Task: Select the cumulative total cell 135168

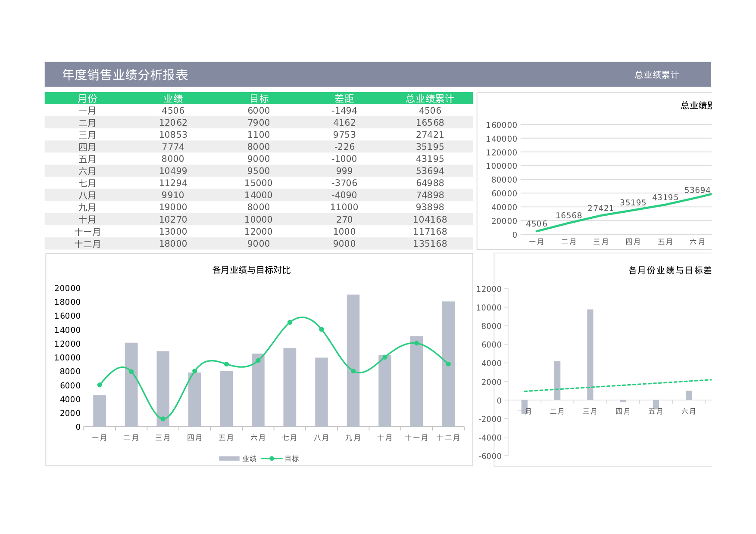Action: [430, 243]
